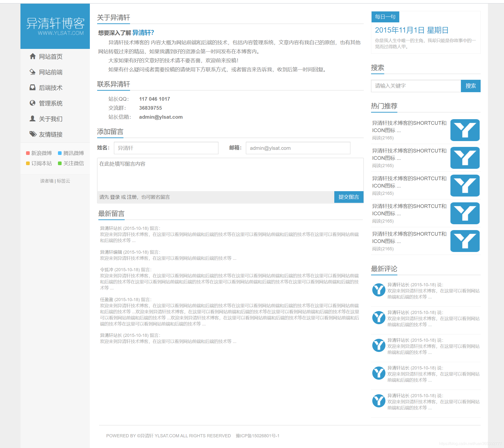The image size is (504, 448).
Task: Click the 每日一句 tab label
Action: (385, 17)
